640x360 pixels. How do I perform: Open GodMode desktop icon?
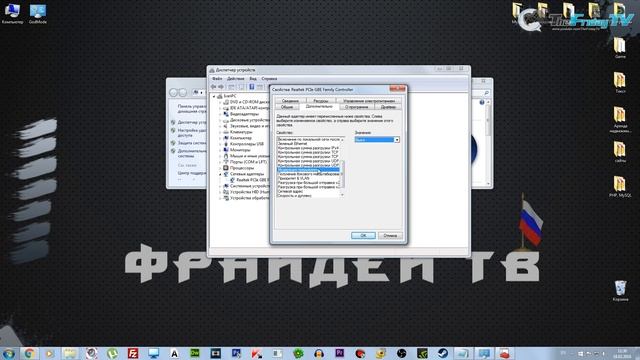tap(38, 13)
